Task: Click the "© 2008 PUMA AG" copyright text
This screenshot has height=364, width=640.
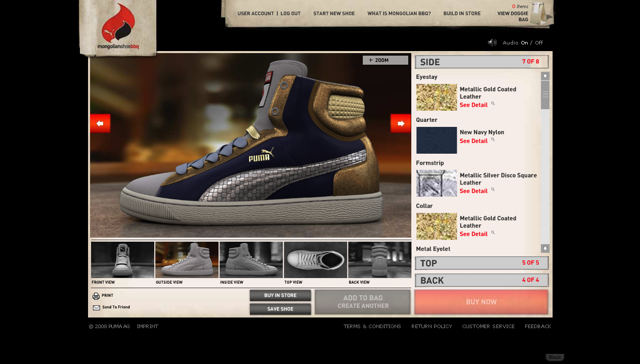Action: (109, 327)
